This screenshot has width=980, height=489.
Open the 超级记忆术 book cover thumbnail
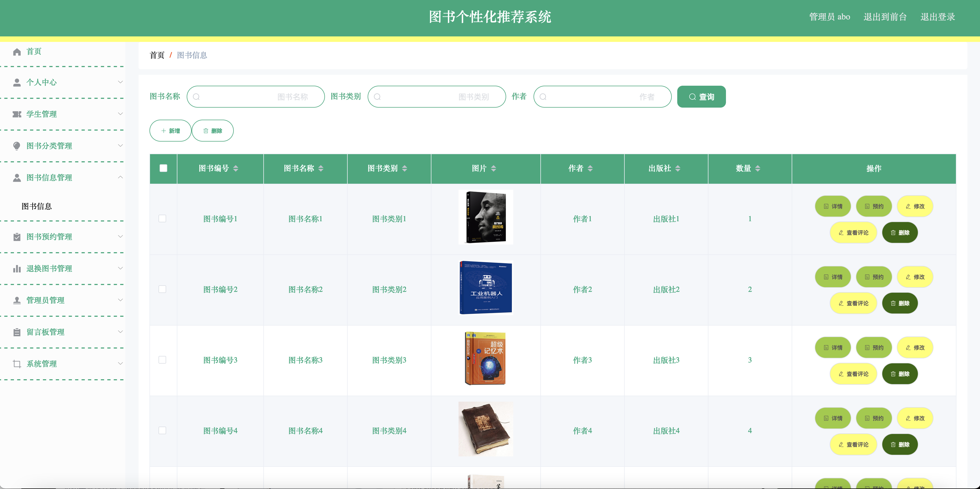(x=486, y=359)
